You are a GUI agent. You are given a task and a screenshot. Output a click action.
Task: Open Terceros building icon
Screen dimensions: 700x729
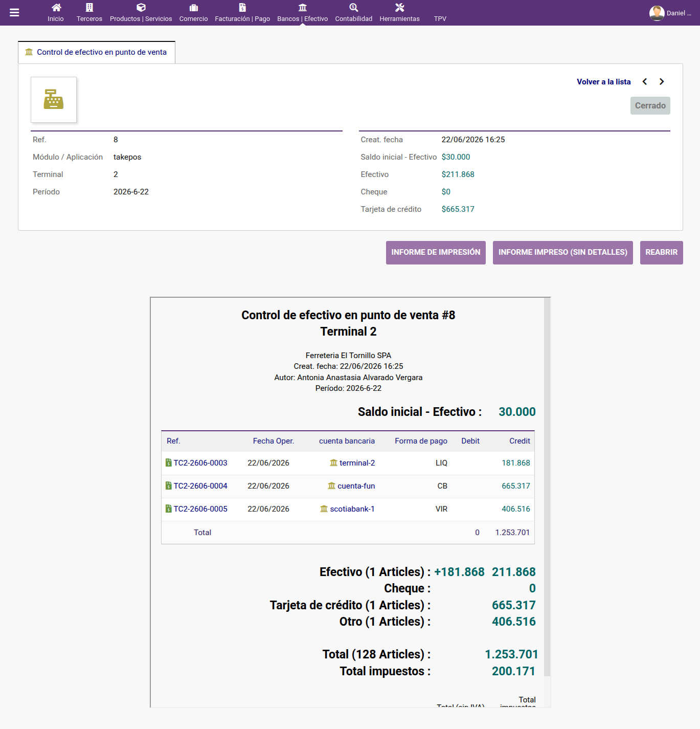click(x=89, y=7)
